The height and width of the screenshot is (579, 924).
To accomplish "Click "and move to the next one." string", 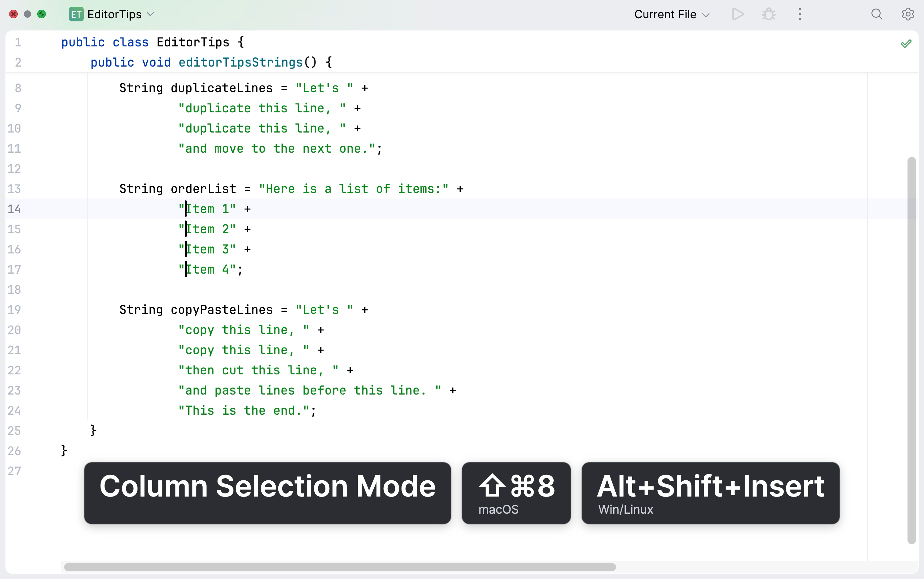I will click(x=277, y=149).
